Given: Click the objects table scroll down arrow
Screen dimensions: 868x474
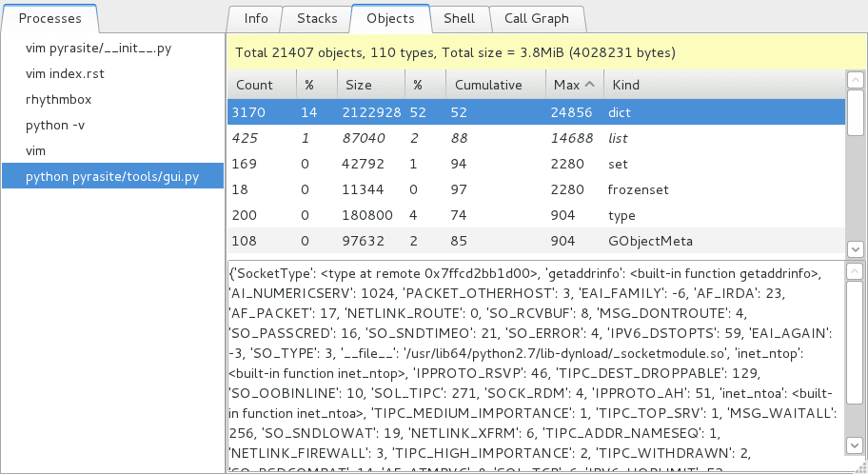Looking at the screenshot, I should (856, 249).
